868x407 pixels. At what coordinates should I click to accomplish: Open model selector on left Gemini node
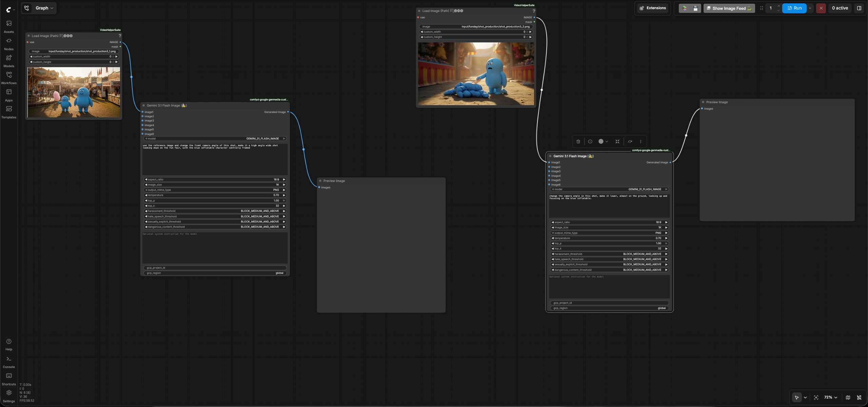(x=215, y=139)
